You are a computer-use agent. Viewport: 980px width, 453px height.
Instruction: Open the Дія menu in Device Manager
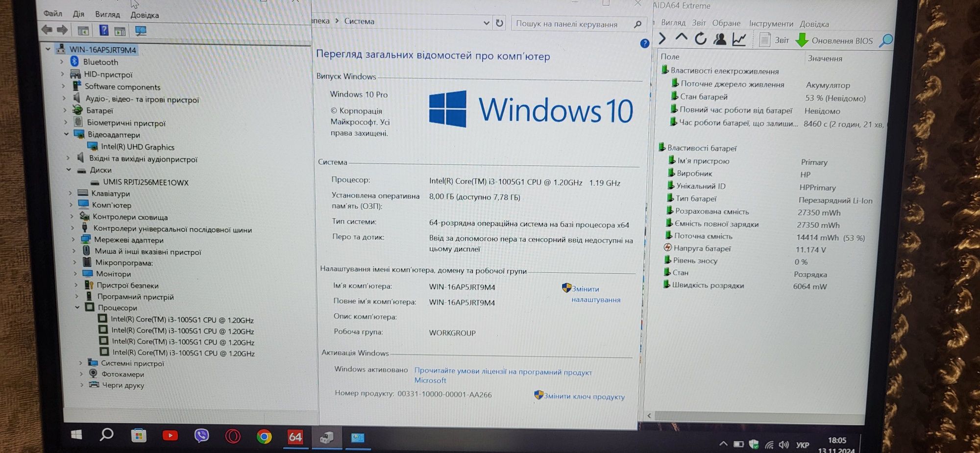click(x=78, y=14)
